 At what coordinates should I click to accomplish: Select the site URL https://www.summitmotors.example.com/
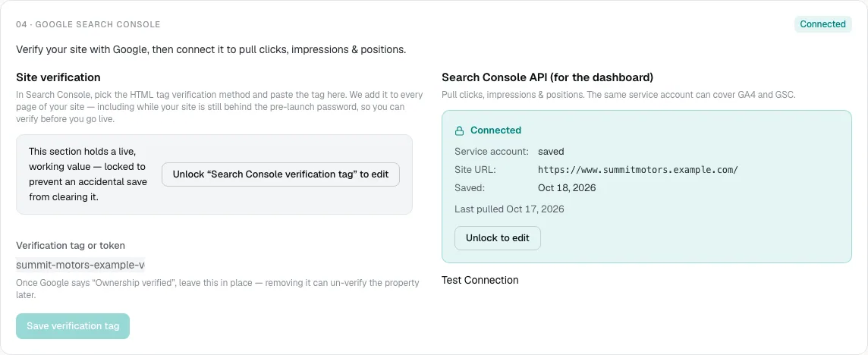tap(638, 169)
